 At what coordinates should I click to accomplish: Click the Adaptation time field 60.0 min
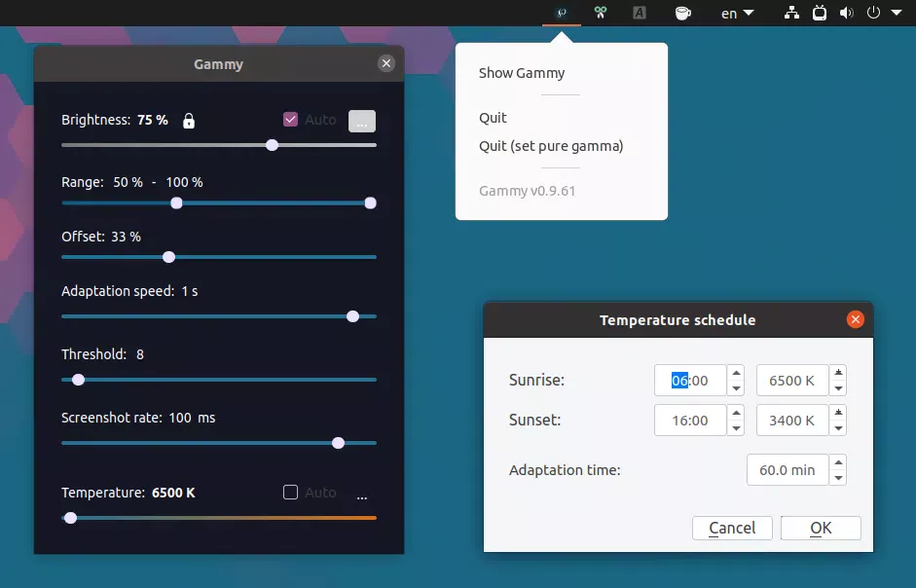point(788,470)
